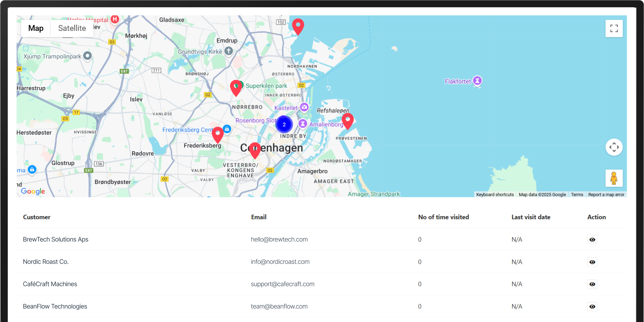Click the Grundtvigs Kirke church icon
The height and width of the screenshot is (322, 644).
(229, 51)
